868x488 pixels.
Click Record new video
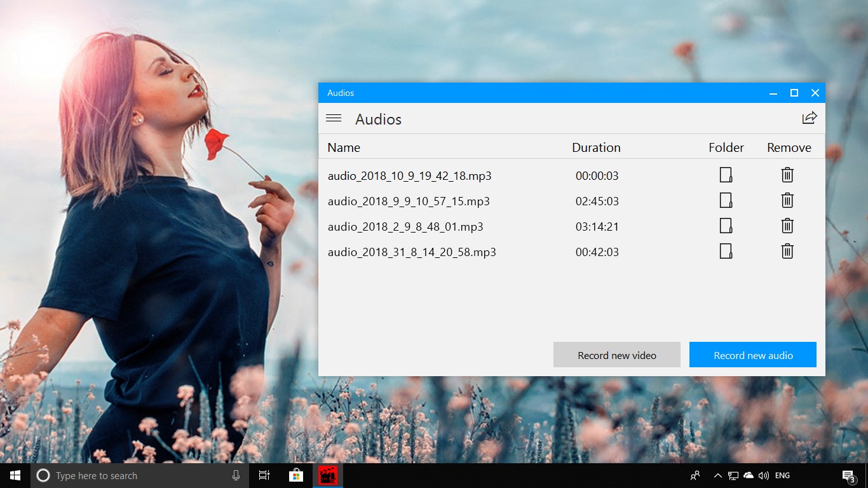(x=616, y=355)
